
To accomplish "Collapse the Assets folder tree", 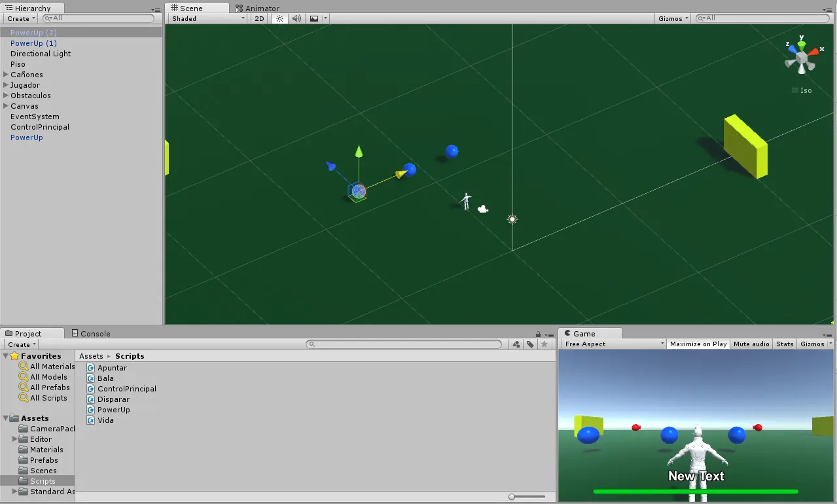I will tap(6, 418).
